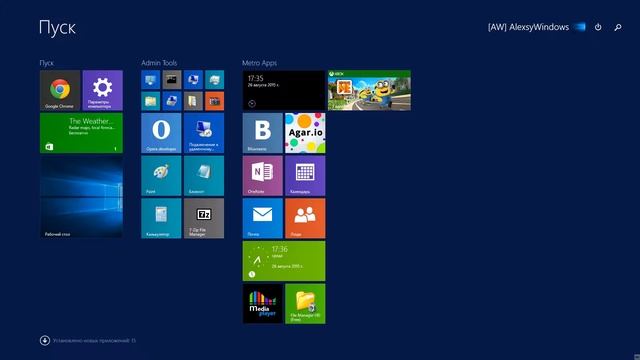Screen dimensions: 640x360
Task: Launch the Paint tile
Action: tap(161, 176)
